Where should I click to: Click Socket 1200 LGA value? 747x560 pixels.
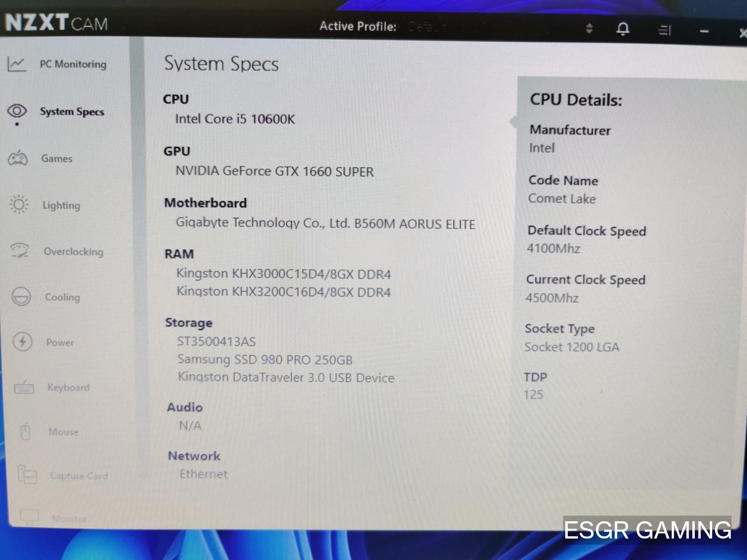571,347
